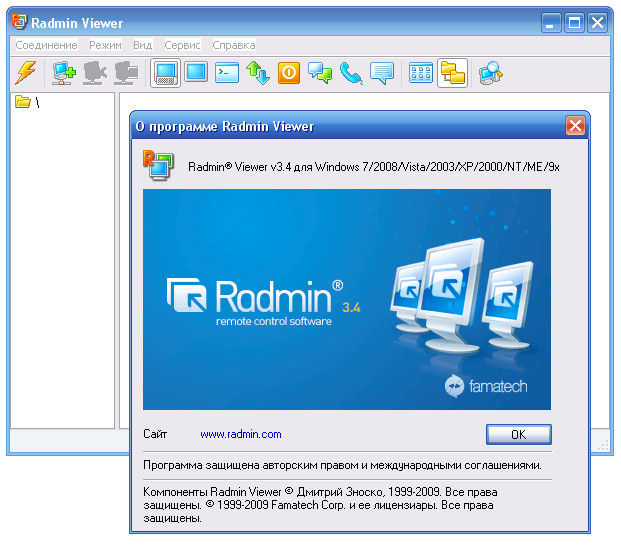Click the "Сайт" label
This screenshot has width=621, height=546.
click(x=155, y=434)
